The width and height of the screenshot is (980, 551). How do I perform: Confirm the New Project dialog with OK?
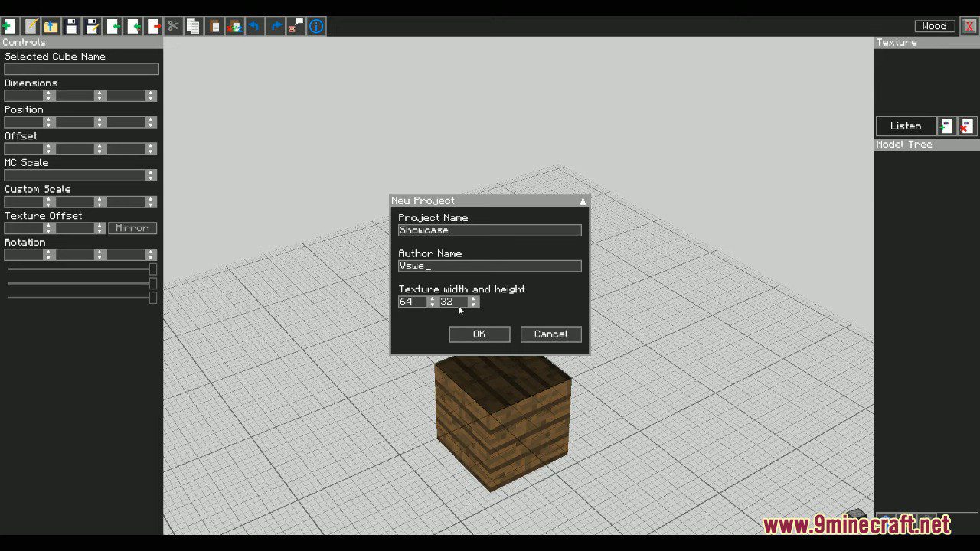pyautogui.click(x=479, y=334)
